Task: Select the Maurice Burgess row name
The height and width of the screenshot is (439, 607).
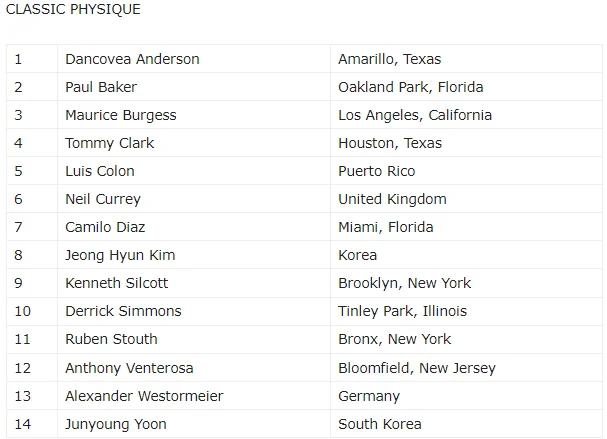Action: [x=120, y=115]
